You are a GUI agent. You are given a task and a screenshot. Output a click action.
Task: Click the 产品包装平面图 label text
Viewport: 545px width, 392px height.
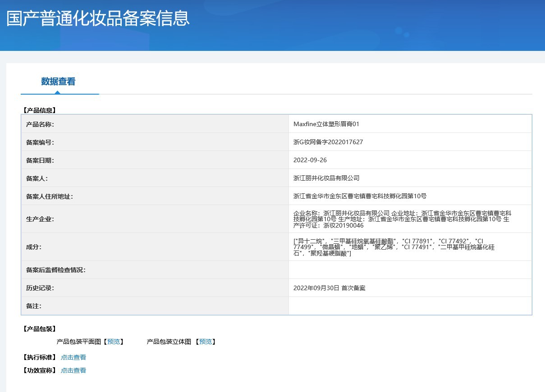[79, 342]
